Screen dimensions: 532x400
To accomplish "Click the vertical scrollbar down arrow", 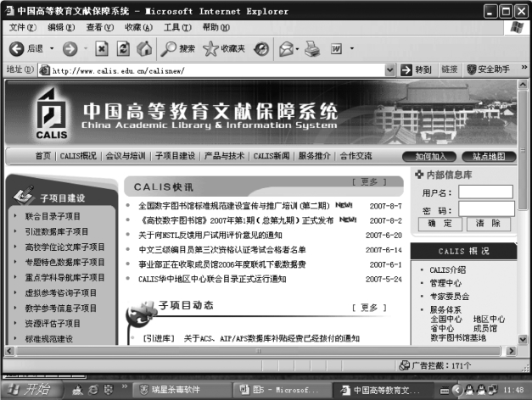I will [x=523, y=339].
